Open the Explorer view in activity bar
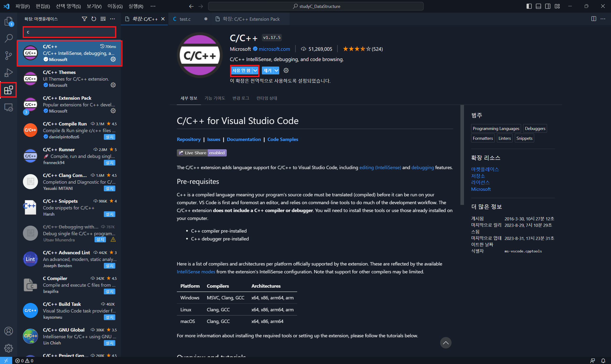 (x=9, y=21)
